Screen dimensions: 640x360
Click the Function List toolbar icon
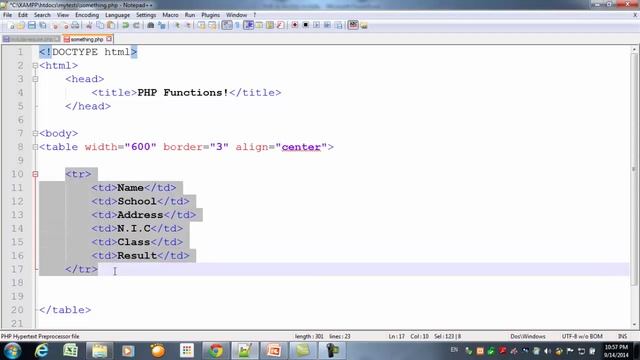point(280,25)
